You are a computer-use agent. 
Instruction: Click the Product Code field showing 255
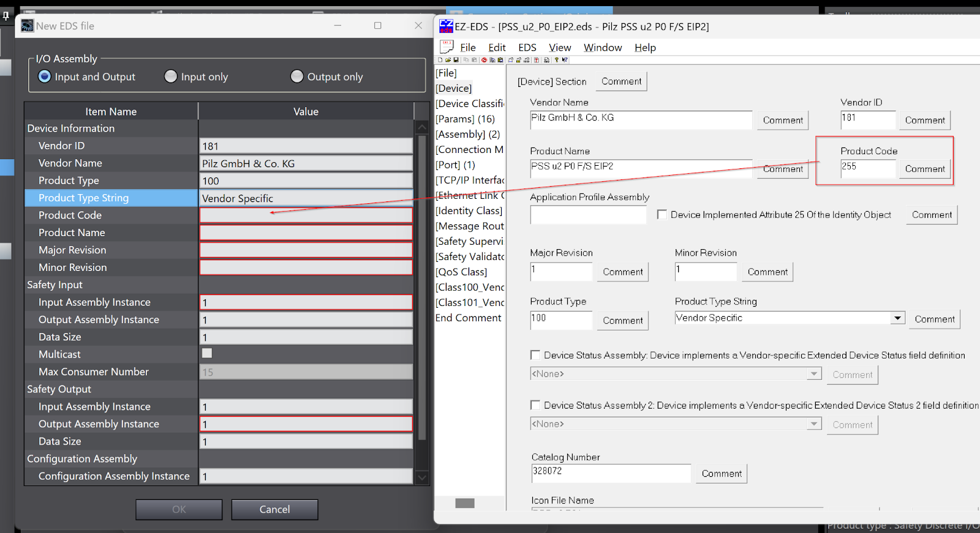click(x=868, y=168)
